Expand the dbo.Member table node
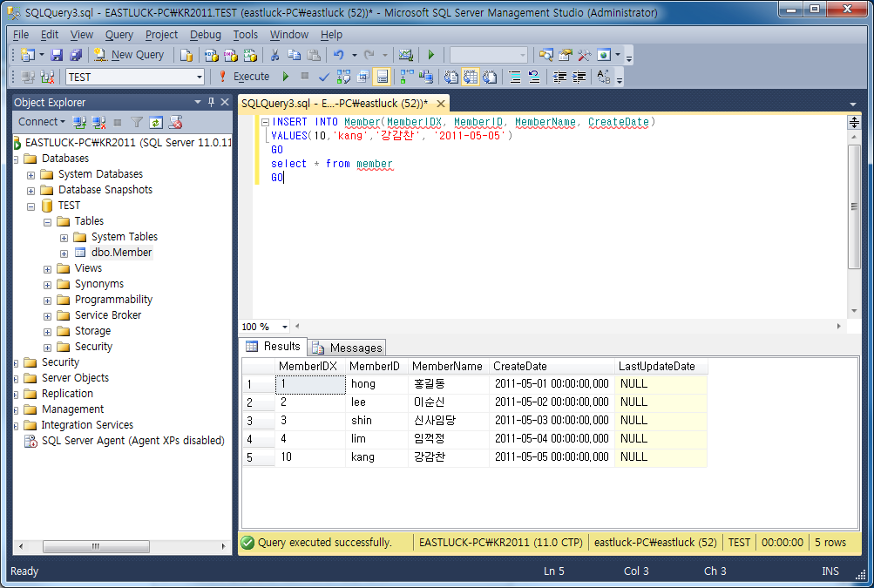The width and height of the screenshot is (874, 588). [x=64, y=253]
